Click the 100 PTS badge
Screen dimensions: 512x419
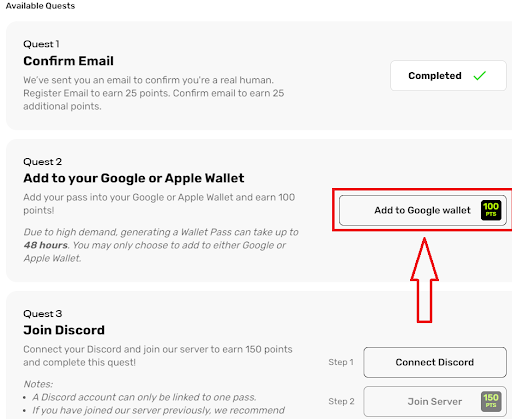pos(491,210)
